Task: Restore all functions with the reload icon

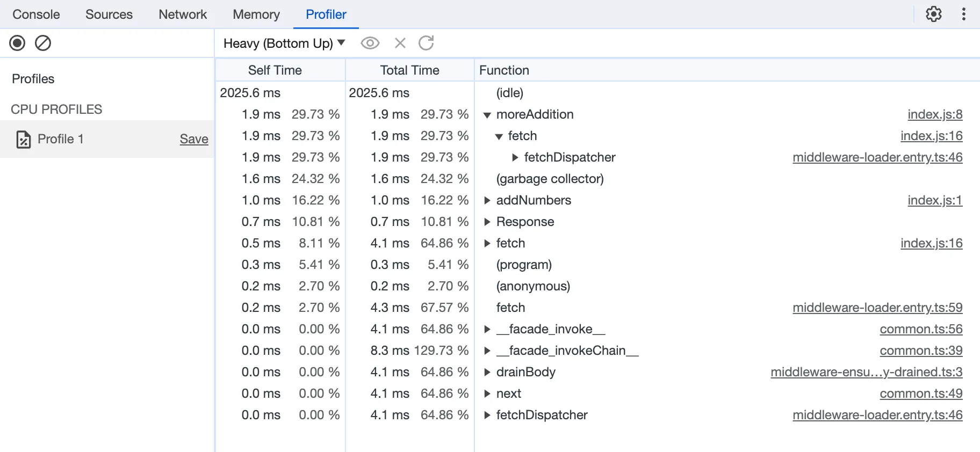Action: [x=426, y=43]
